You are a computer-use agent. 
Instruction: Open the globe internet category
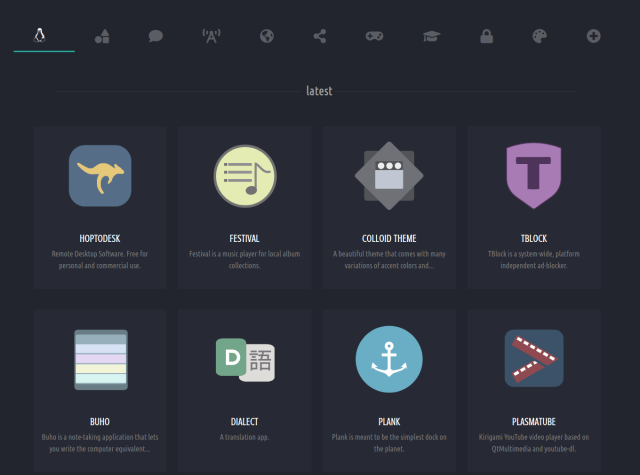(267, 36)
